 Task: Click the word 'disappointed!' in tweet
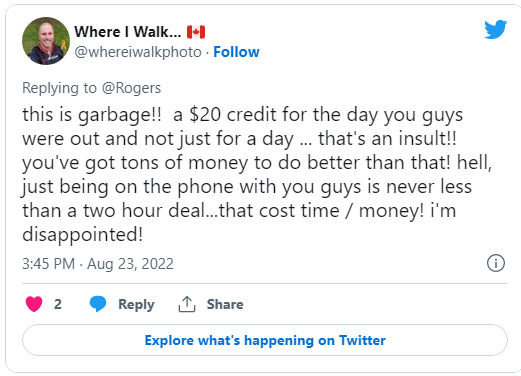click(83, 235)
